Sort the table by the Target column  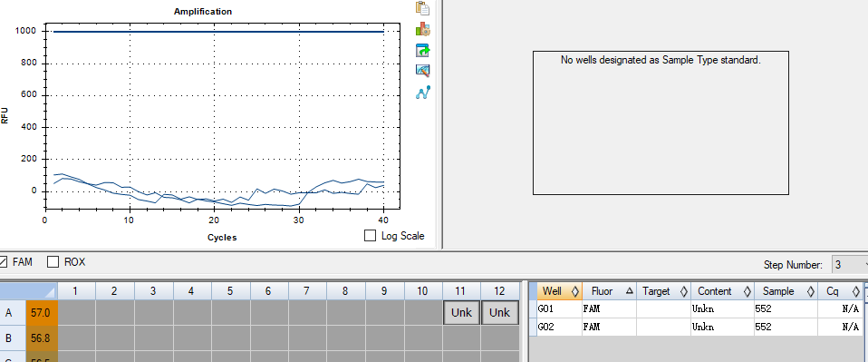coord(663,291)
